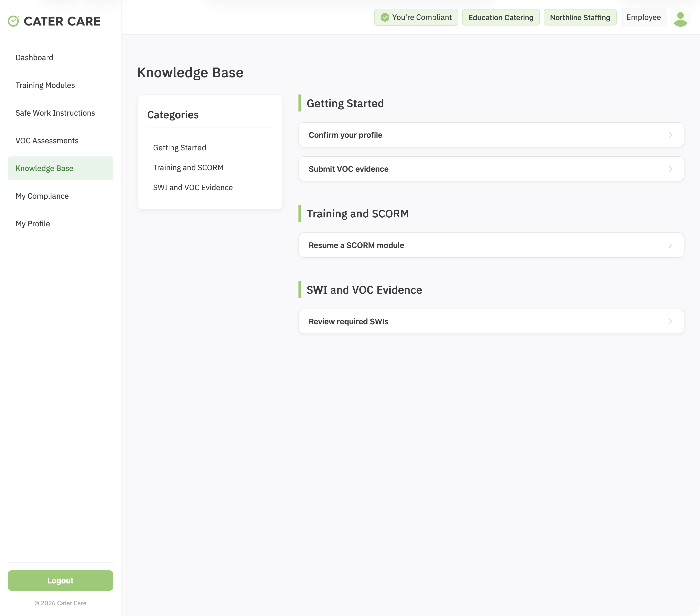The width and height of the screenshot is (700, 616).
Task: Click the Knowledge Base page title
Action: tap(190, 73)
